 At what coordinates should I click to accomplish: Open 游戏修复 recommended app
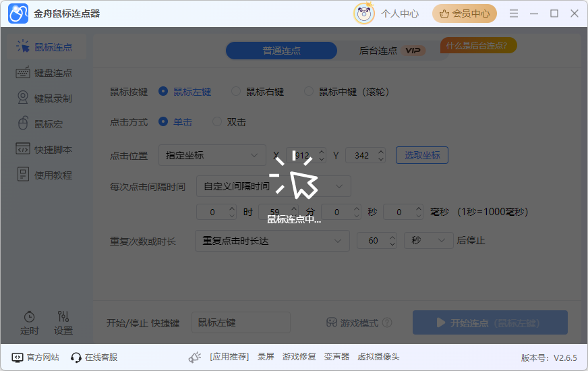[x=299, y=357]
